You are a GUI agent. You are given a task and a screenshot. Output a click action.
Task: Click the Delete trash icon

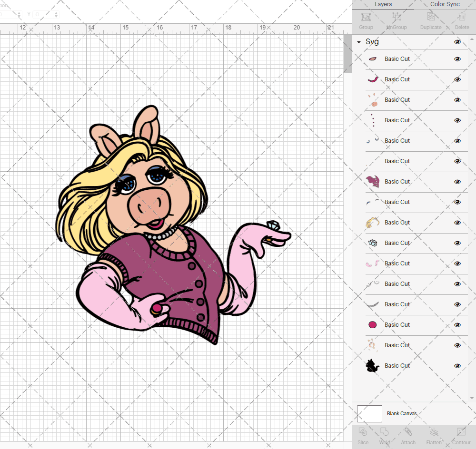click(462, 17)
